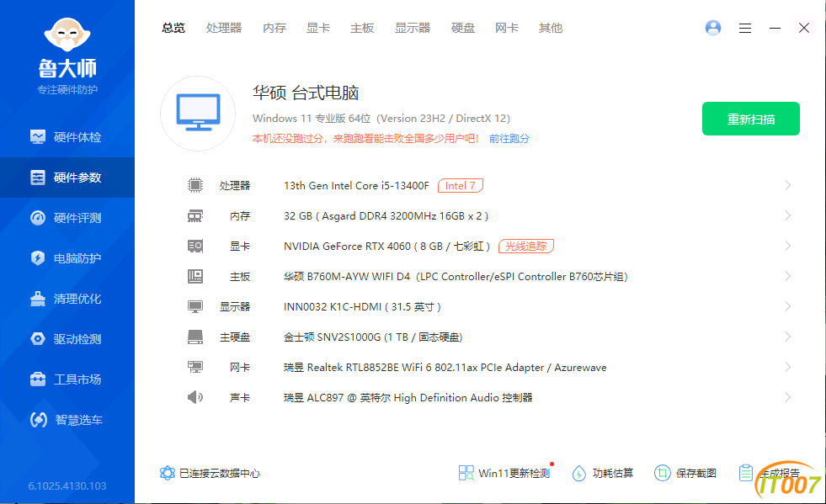Switch to 其他 tab
The image size is (826, 504).
pos(551,28)
